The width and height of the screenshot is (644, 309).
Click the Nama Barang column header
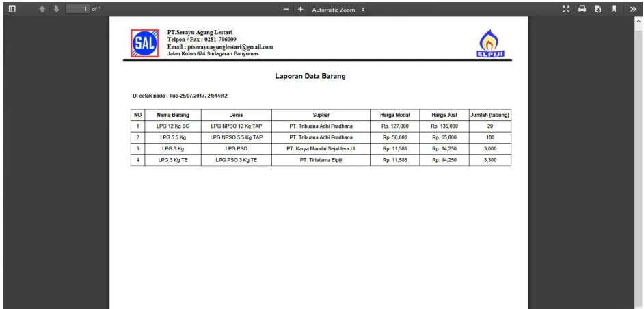[173, 115]
